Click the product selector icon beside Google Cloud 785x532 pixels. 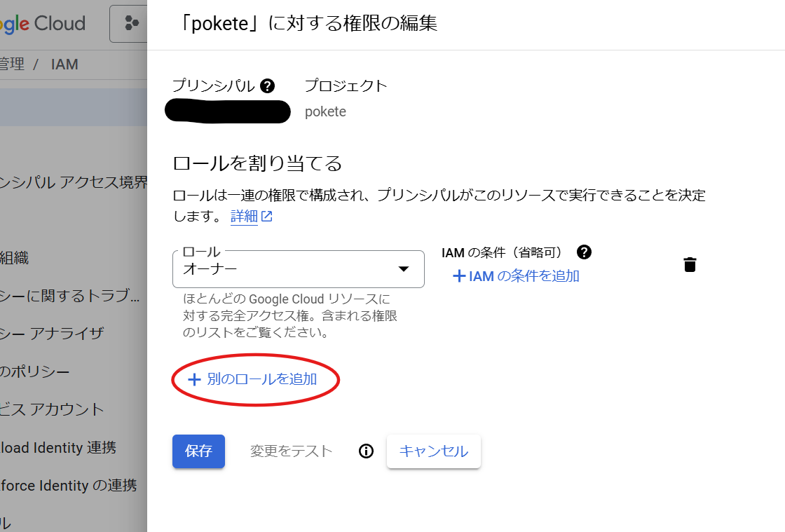tap(131, 23)
